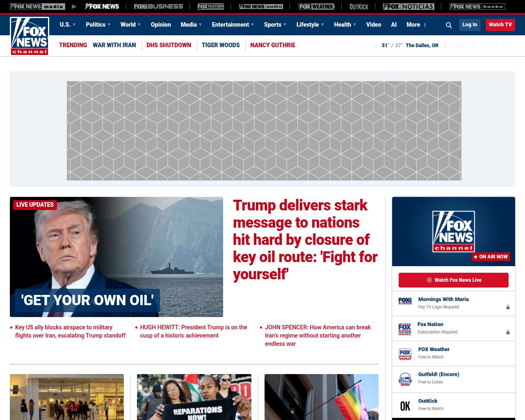Click the Fox News channel logo in header

pyautogui.click(x=30, y=36)
